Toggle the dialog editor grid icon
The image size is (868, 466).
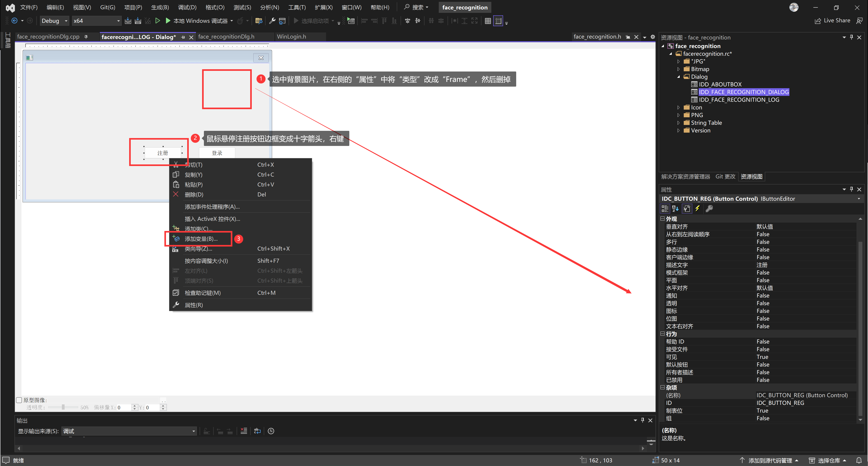(x=488, y=21)
